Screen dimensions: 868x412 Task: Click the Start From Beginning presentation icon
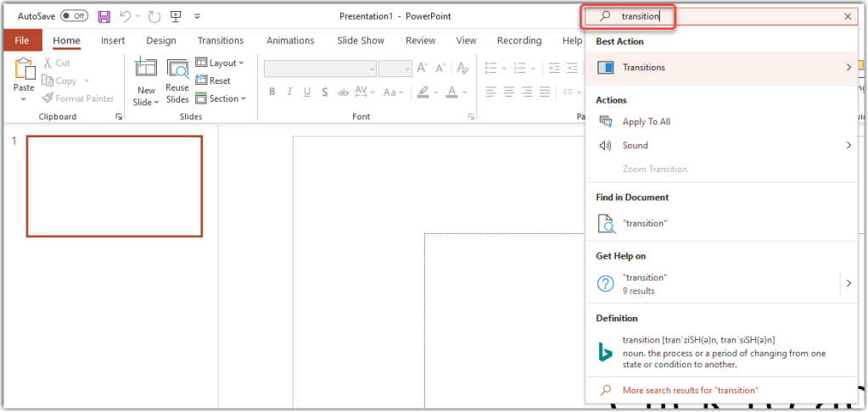176,16
